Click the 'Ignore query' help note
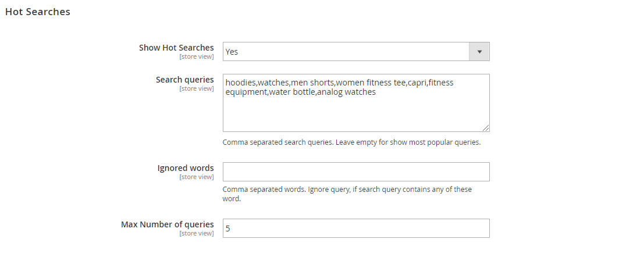644x257 pixels. point(347,194)
